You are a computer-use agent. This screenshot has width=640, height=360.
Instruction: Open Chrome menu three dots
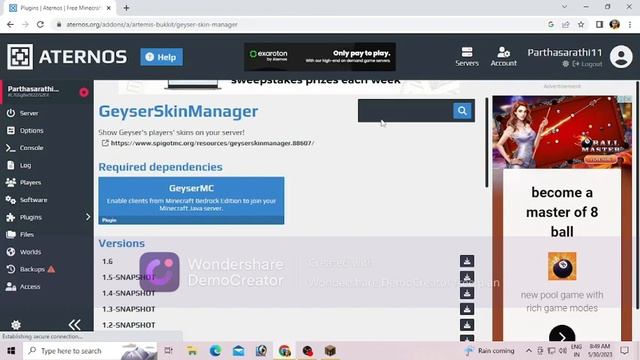tap(630, 24)
